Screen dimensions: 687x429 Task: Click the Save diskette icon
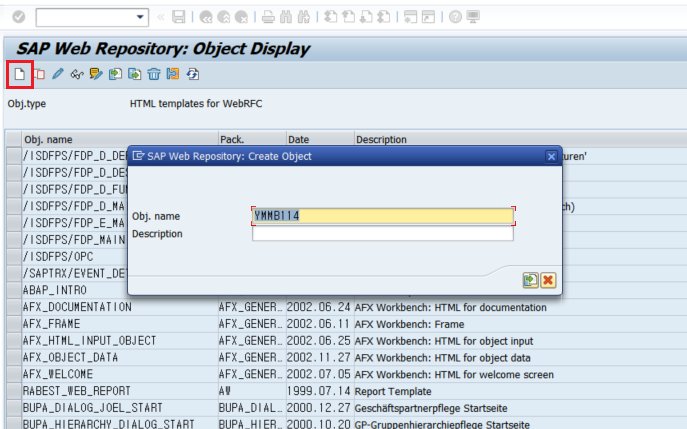(x=178, y=17)
